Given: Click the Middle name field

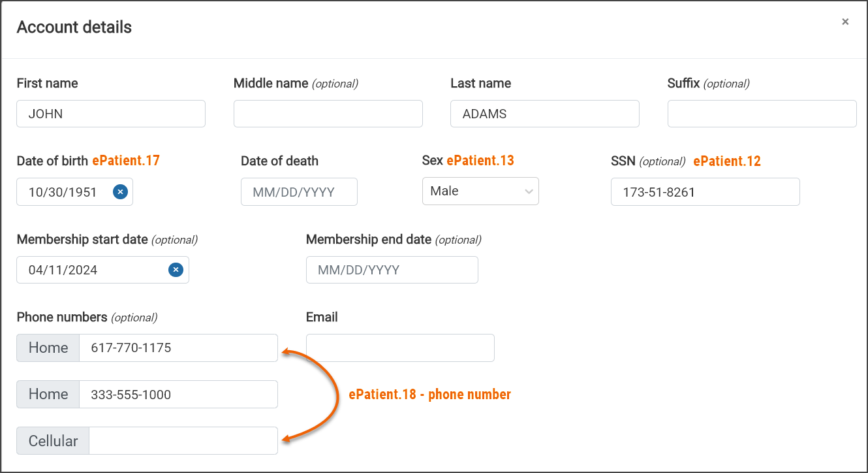Looking at the screenshot, I should [328, 114].
